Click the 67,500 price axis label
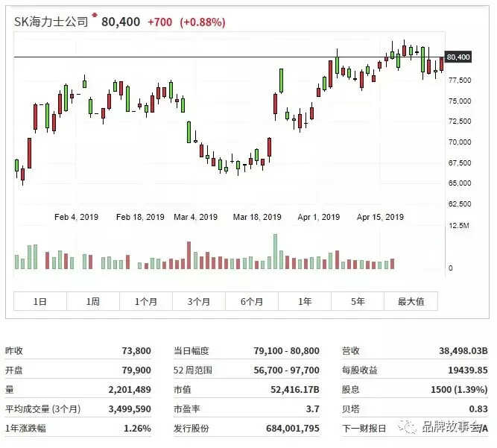 click(460, 163)
